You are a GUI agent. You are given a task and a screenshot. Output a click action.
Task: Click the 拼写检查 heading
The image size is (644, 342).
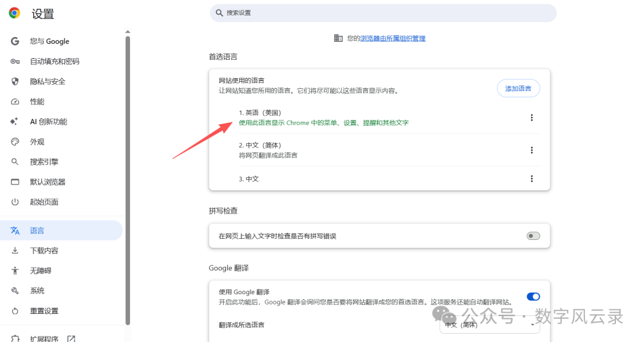click(x=223, y=211)
